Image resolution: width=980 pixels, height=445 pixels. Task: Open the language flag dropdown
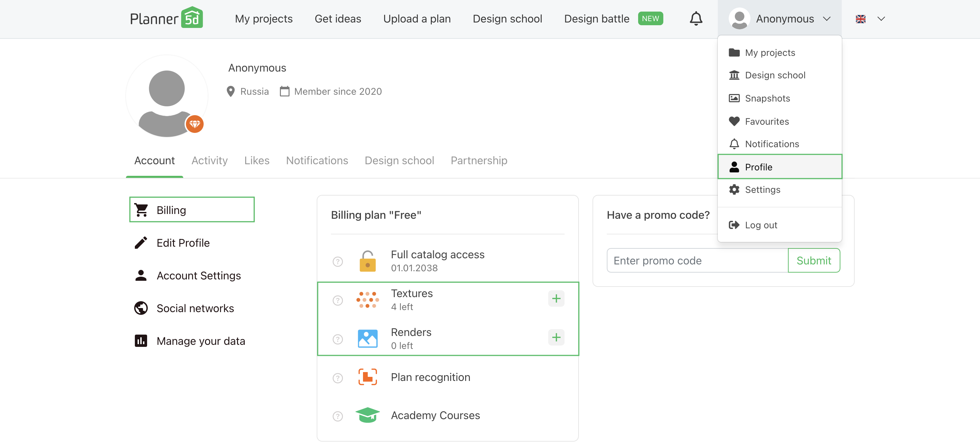click(x=860, y=19)
